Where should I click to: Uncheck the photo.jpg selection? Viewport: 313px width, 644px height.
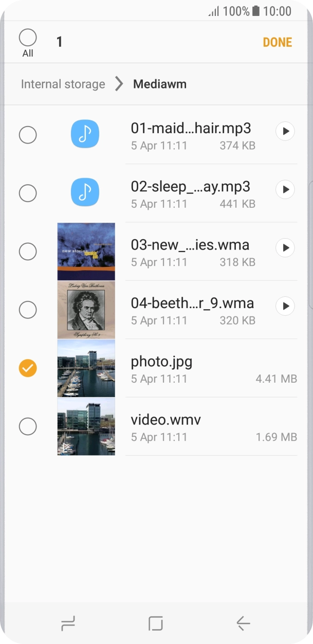[28, 368]
